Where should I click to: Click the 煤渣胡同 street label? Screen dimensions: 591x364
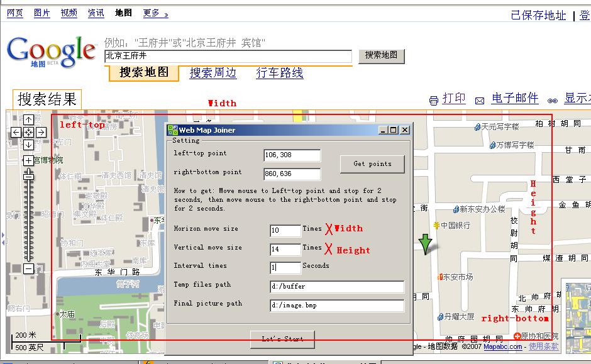point(565,258)
